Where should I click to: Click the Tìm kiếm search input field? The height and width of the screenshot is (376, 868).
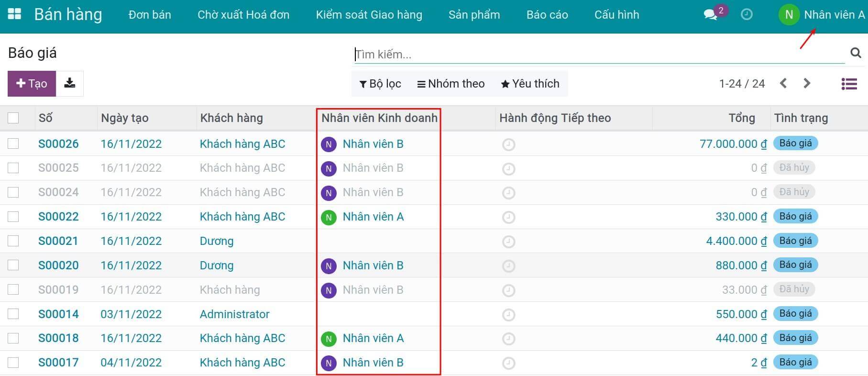pyautogui.click(x=526, y=54)
